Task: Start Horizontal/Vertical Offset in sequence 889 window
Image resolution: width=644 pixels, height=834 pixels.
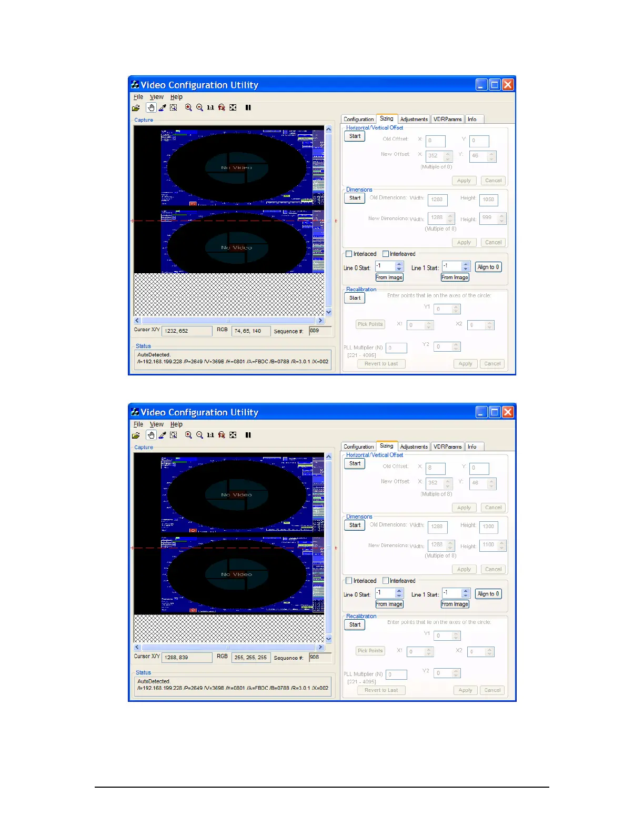Action: (x=355, y=136)
